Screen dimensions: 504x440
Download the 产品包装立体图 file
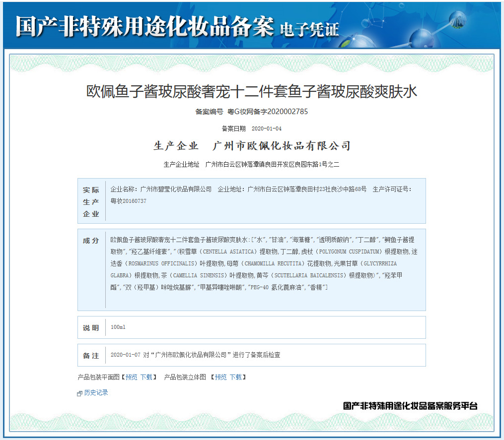pos(236,377)
